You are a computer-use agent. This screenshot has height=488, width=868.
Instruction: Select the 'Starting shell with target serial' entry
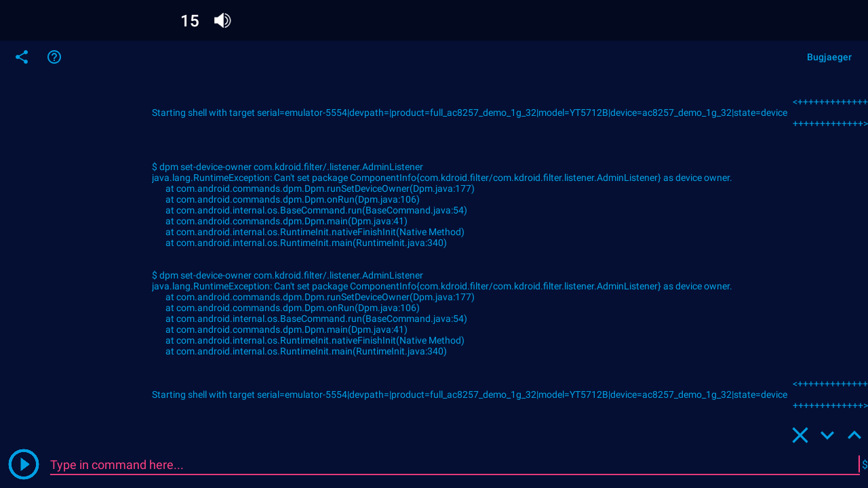[x=470, y=113]
